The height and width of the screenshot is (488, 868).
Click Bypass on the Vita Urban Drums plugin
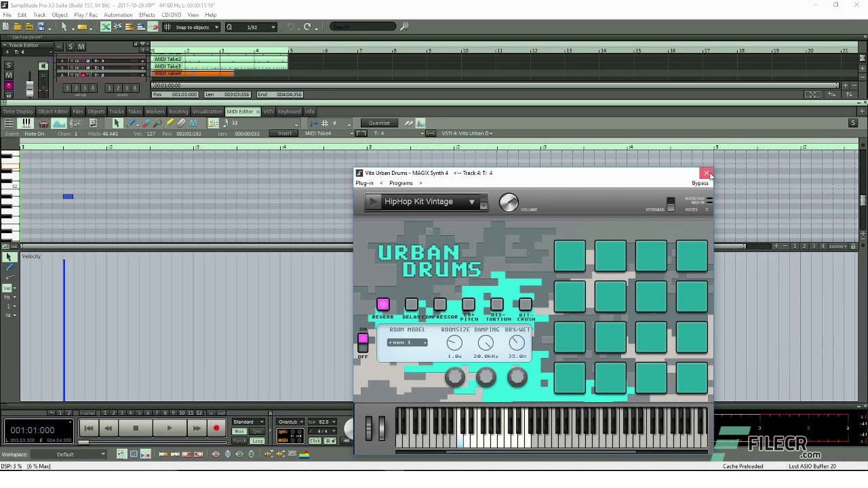700,183
